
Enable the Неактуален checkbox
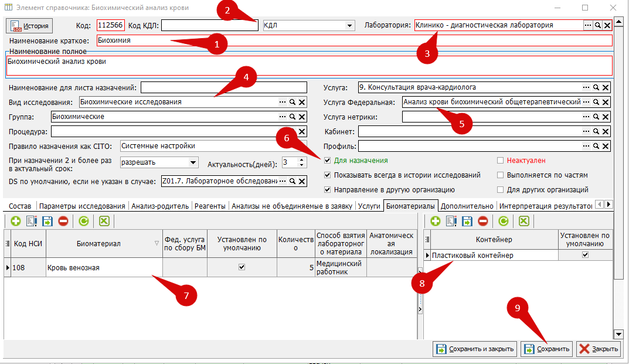pos(500,161)
